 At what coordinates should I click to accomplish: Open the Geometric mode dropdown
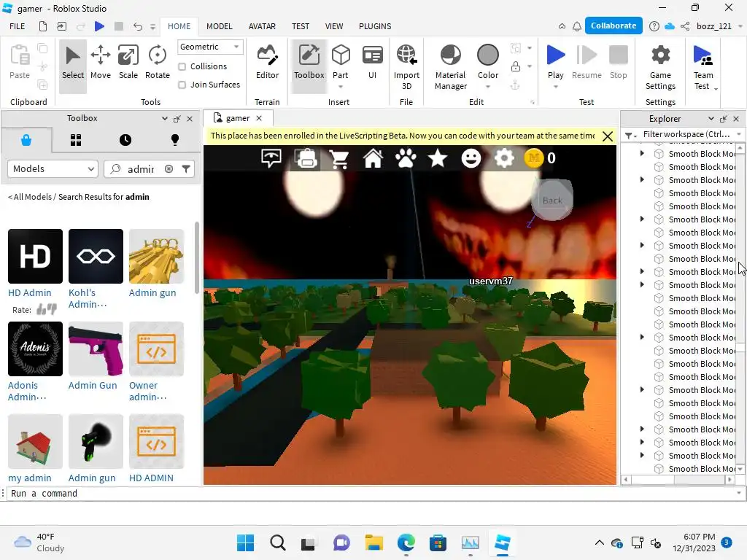pyautogui.click(x=209, y=47)
